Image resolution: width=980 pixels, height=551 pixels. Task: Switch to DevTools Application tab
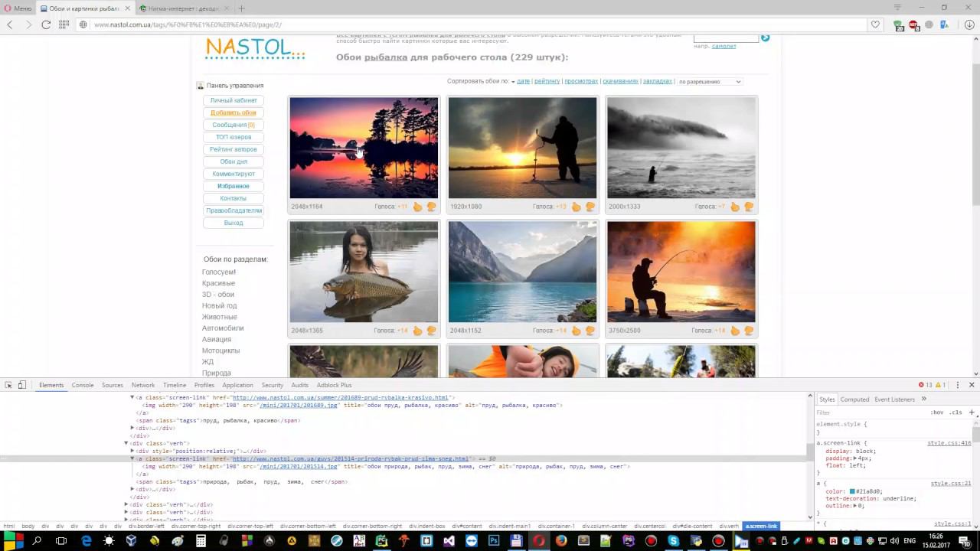(x=237, y=385)
